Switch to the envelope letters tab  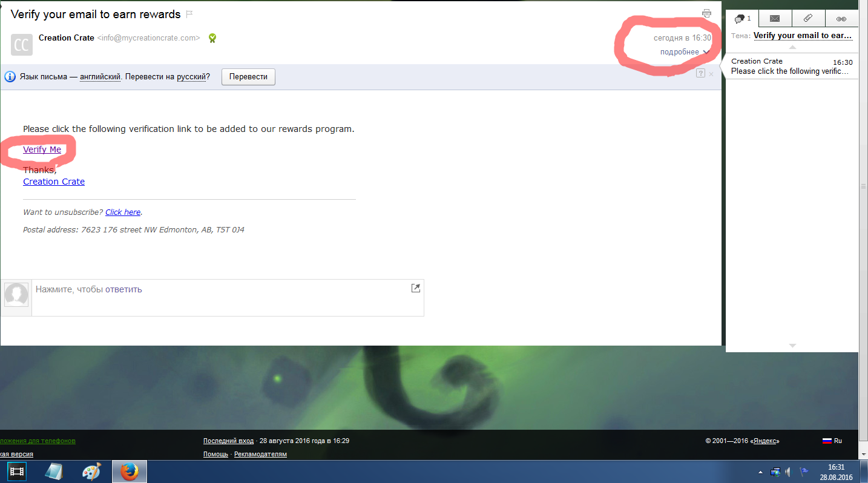[x=775, y=19]
